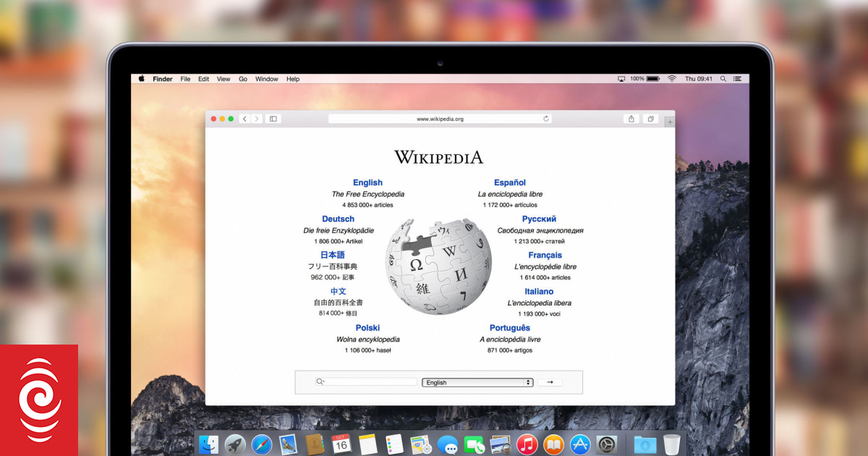868x456 pixels.
Task: Open Launchpad from the Dock
Action: click(234, 444)
